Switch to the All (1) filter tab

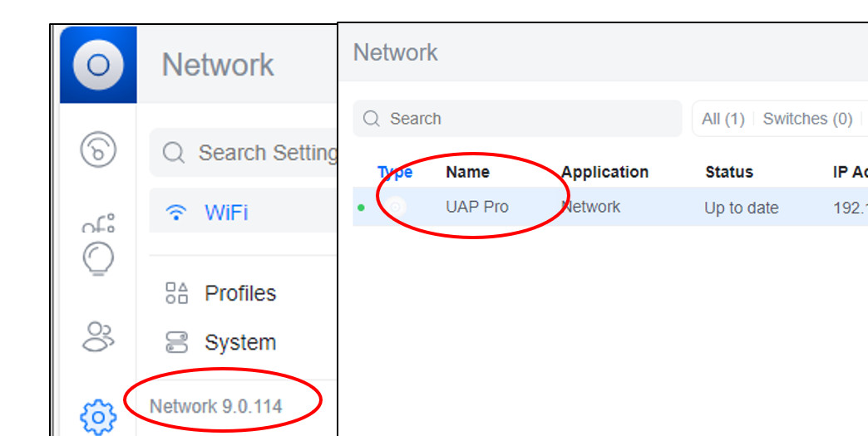point(723,119)
